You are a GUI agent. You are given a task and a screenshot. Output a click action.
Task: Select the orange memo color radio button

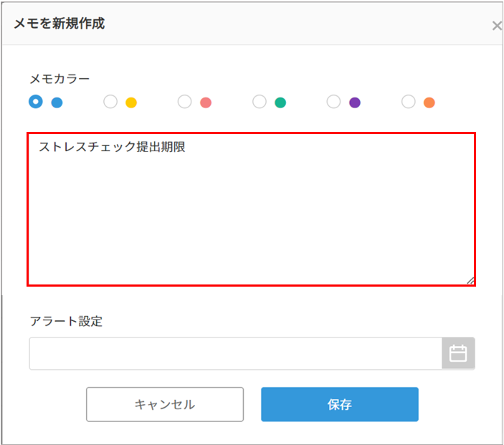click(x=408, y=102)
